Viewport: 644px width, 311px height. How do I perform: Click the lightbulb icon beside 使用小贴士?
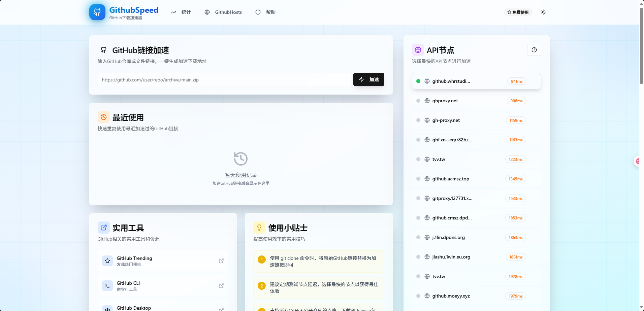[259, 228]
